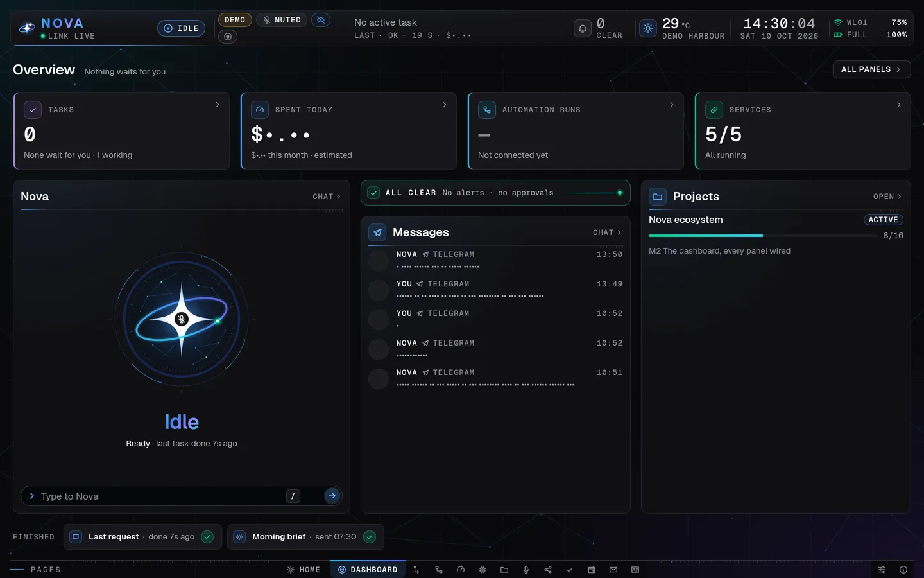Open the CHAT link in the Messages panel
This screenshot has height=578, width=924.
click(x=607, y=232)
